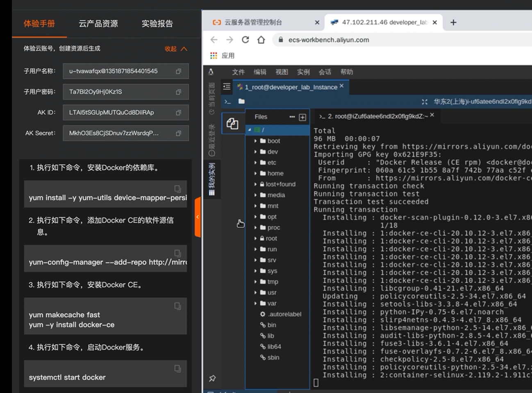Switch to 体验手册 tab
Viewport: 532px width, 393px height.
[39, 24]
